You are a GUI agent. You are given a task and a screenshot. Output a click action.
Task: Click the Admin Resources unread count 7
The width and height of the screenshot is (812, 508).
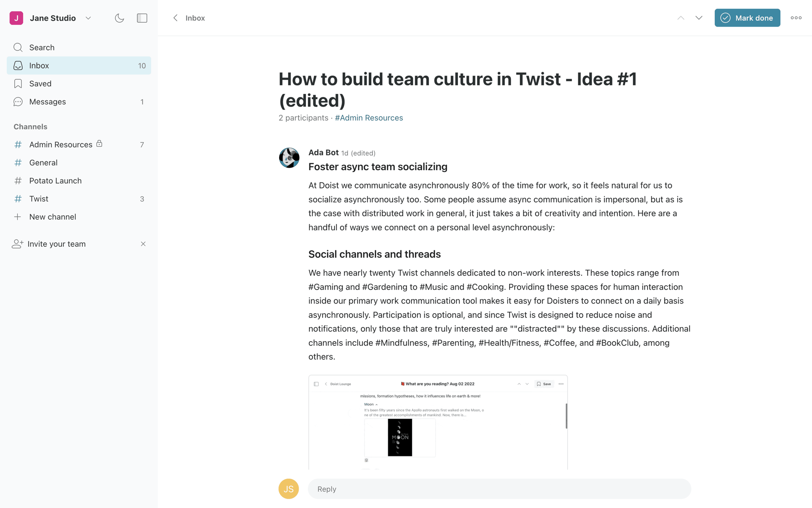pyautogui.click(x=142, y=145)
